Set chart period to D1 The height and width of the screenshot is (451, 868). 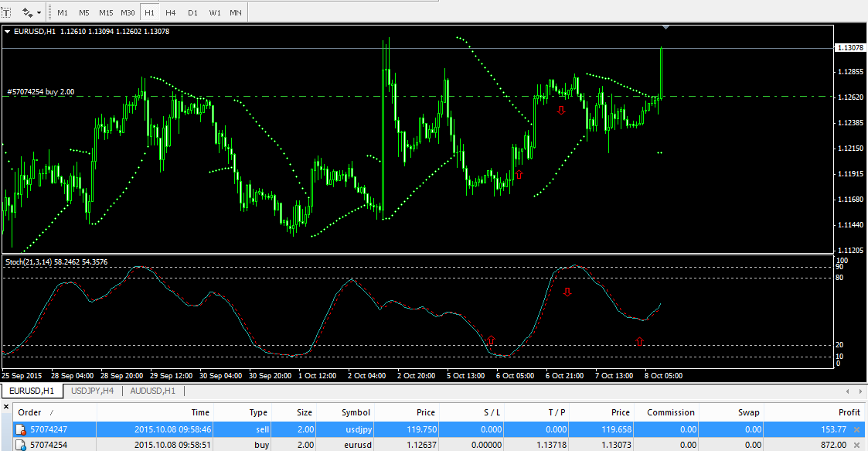tap(192, 13)
